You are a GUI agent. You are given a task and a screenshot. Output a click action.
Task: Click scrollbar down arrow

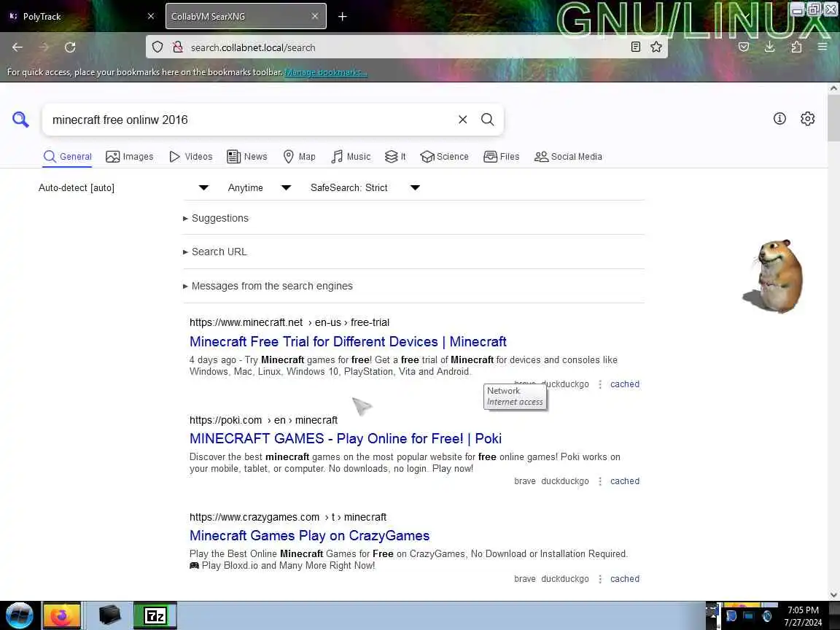(833, 595)
